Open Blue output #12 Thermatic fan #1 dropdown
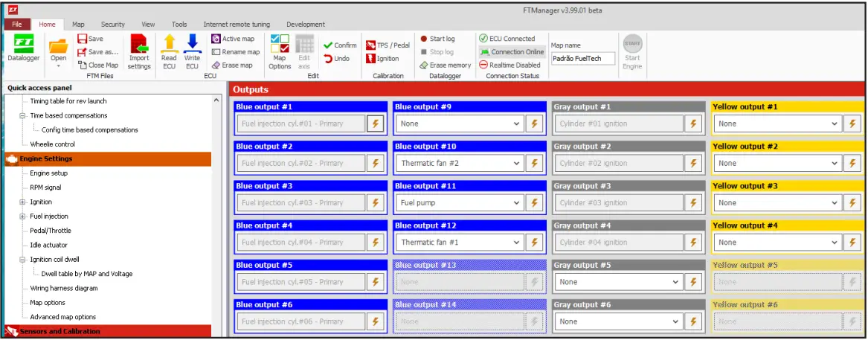Image resolution: width=868 pixels, height=340 pixels. pyautogui.click(x=460, y=242)
